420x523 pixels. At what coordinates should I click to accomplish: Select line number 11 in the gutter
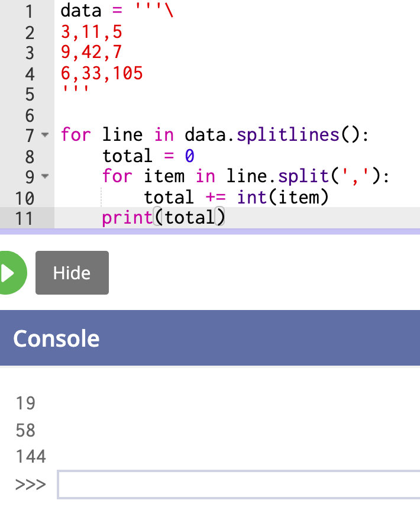(x=24, y=219)
